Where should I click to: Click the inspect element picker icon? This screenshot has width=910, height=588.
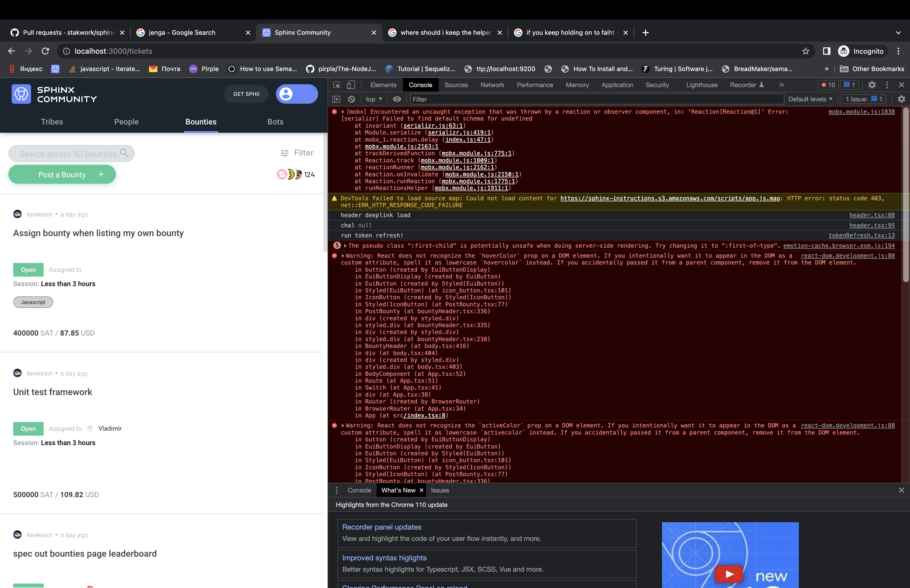coord(337,85)
